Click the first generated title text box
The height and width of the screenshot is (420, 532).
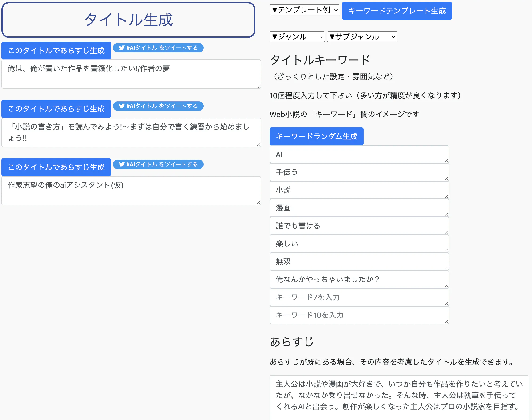coord(131,74)
